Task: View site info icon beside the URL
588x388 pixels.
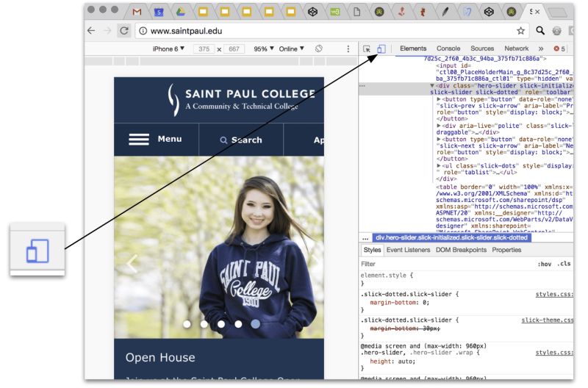Action: point(143,31)
